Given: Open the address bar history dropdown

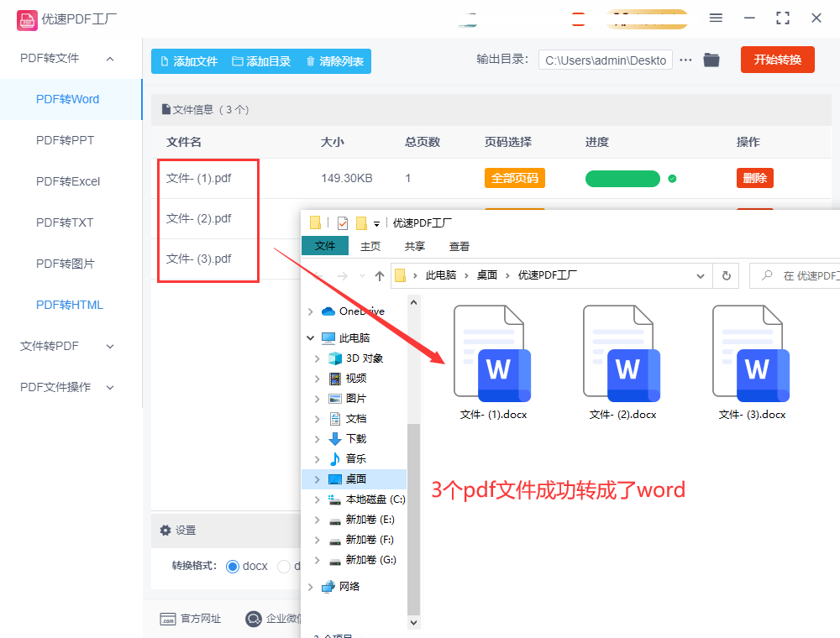Looking at the screenshot, I should 701,276.
